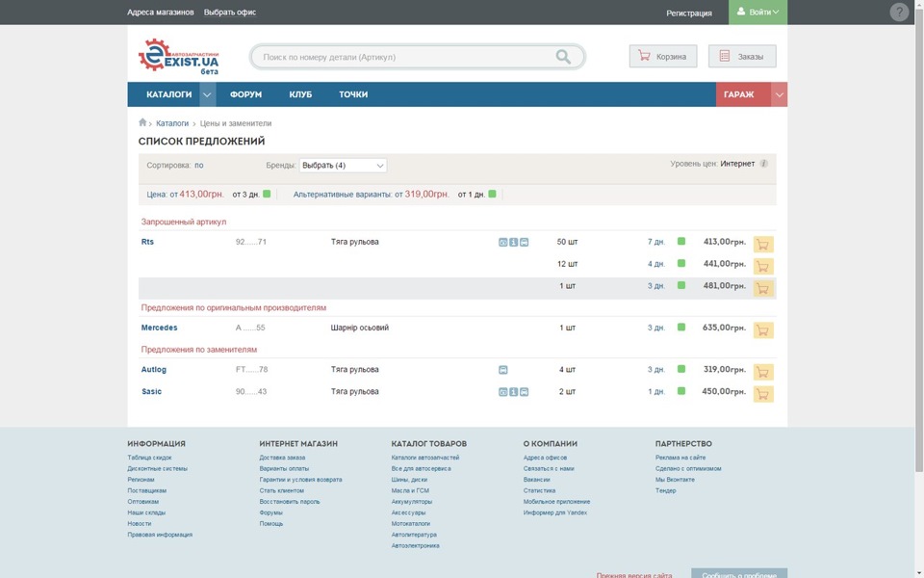Open the Бренды Выбрать (4) dropdown
924x578 pixels.
[x=343, y=166]
